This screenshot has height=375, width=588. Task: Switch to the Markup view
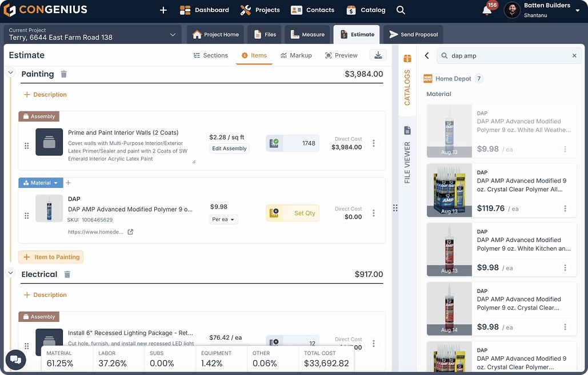click(296, 55)
